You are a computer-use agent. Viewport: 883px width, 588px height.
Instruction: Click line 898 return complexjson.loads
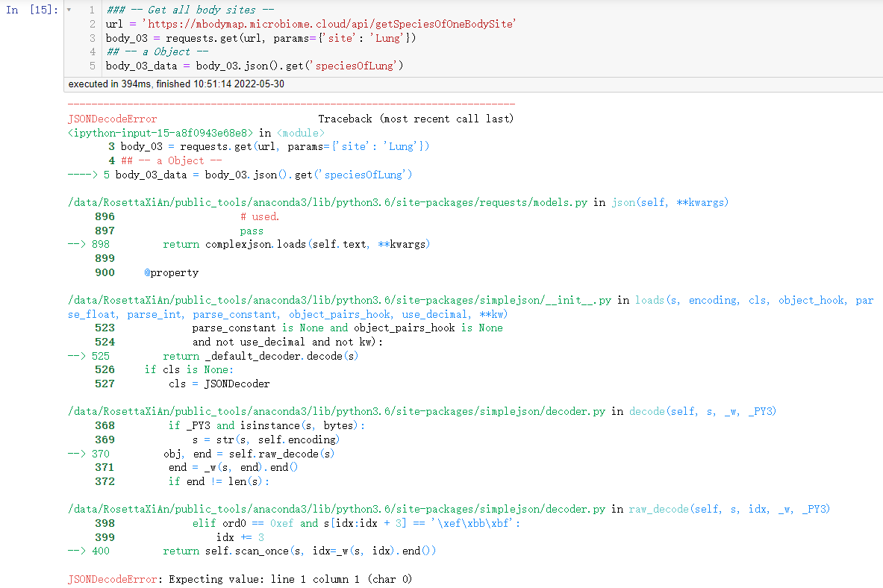click(249, 244)
